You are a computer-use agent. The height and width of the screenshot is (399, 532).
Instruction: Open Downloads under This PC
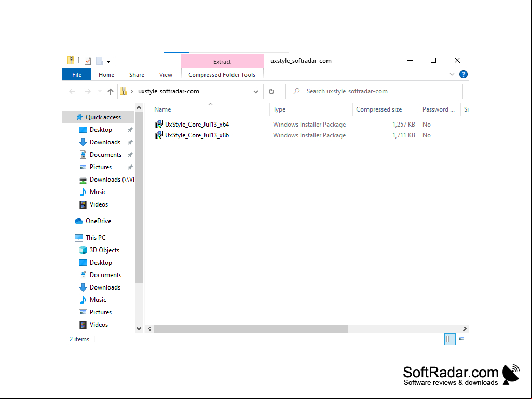tap(105, 287)
